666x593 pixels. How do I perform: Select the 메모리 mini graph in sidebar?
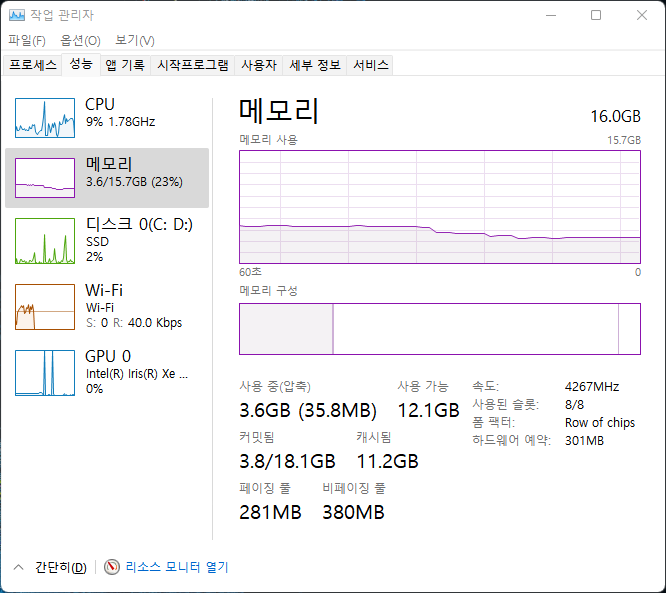pyautogui.click(x=45, y=177)
